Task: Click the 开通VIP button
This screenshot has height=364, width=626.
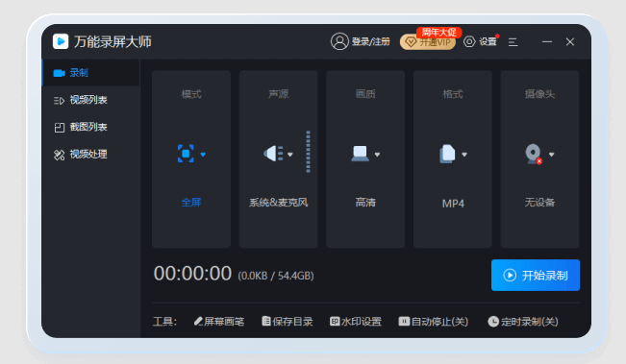Action: tap(428, 42)
